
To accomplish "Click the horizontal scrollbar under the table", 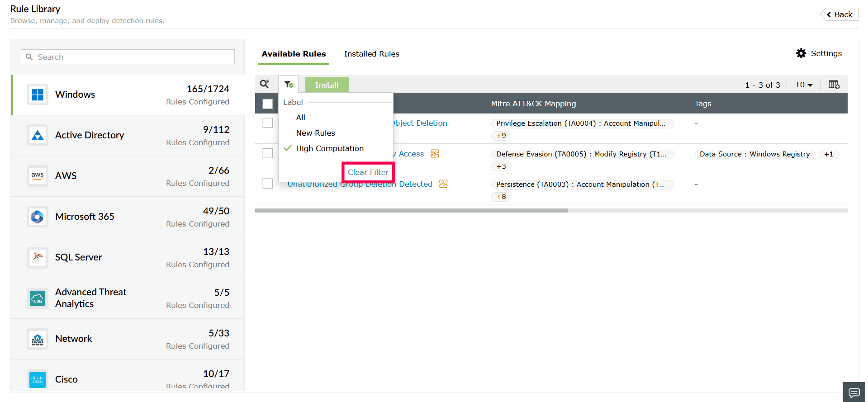I will click(411, 210).
